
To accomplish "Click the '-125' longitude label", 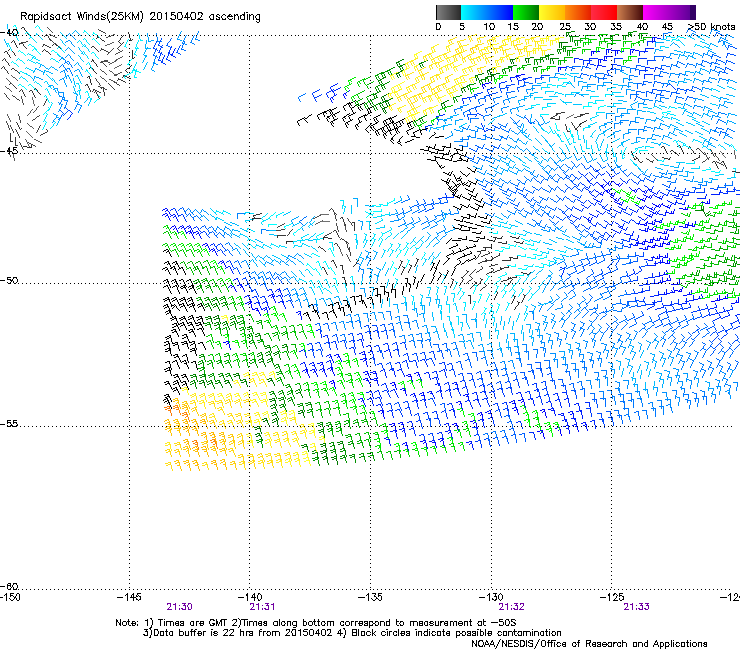I will [x=612, y=597].
